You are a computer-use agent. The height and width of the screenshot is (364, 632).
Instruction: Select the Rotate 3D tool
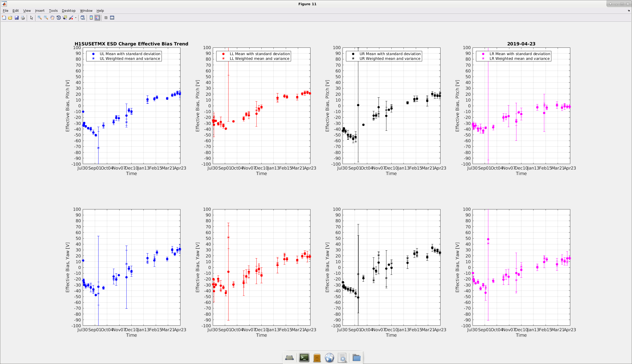point(59,18)
